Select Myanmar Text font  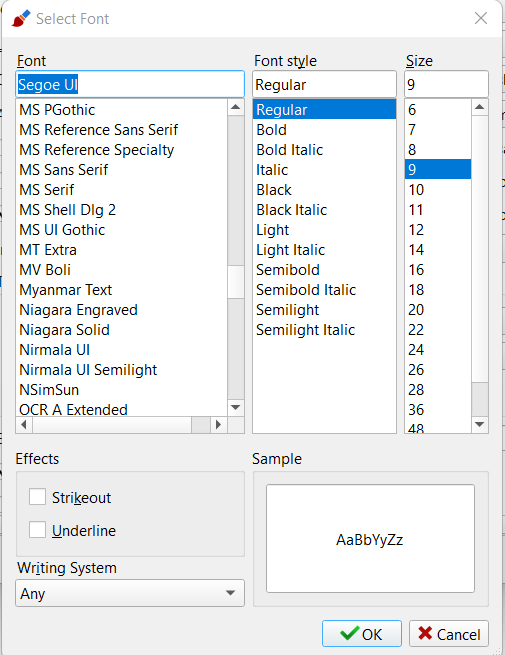pyautogui.click(x=122, y=290)
